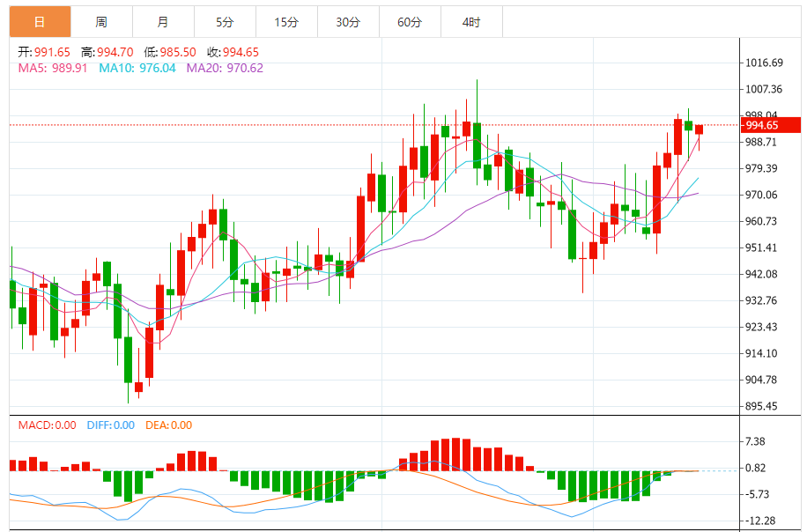Click the 低:985.50 low price value
The width and height of the screenshot is (807, 532).
(170, 52)
